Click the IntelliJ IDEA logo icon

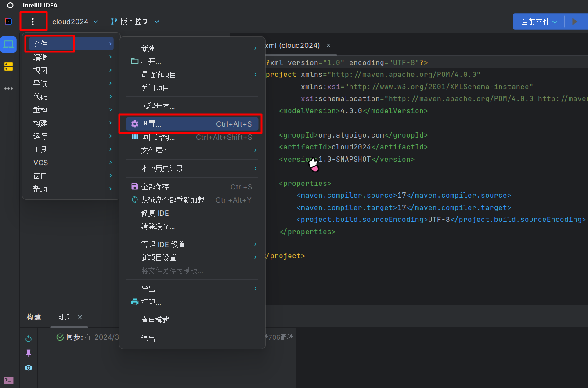click(9, 22)
